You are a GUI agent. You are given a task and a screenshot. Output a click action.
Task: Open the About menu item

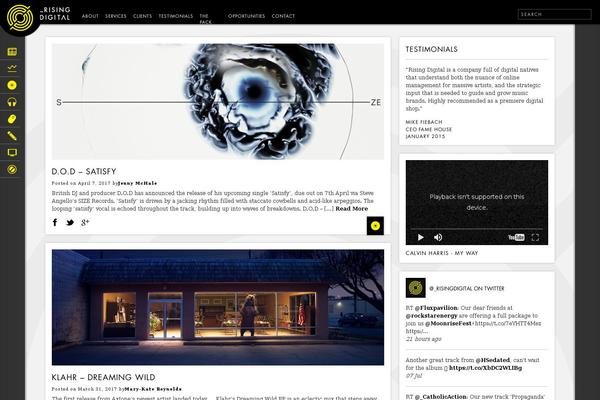pyautogui.click(x=90, y=16)
